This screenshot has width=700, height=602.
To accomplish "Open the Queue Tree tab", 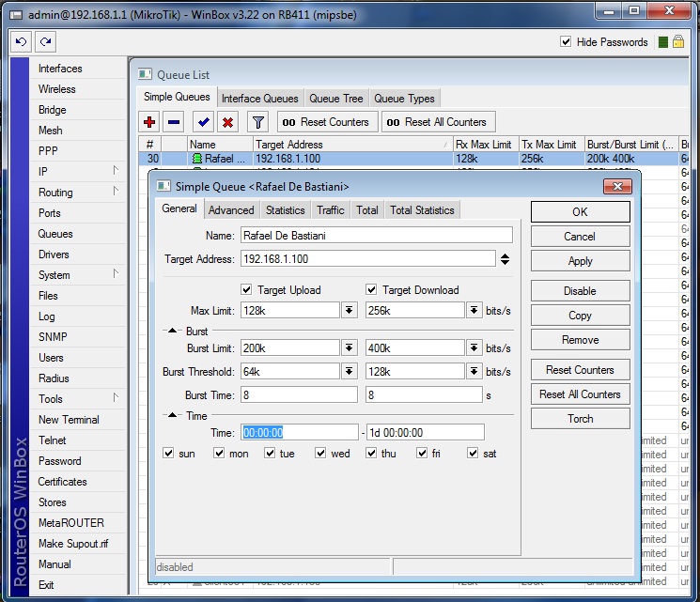I will pos(335,99).
